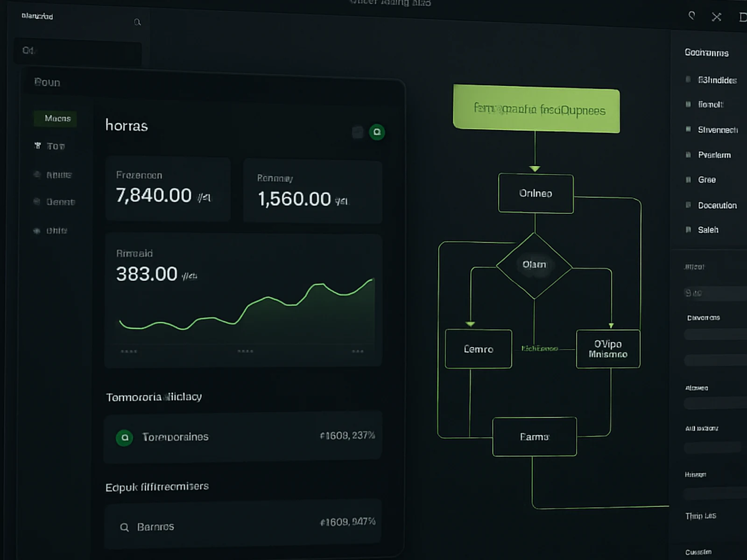Click the Edpuk fiffitreomisers section heading
Viewport: 747px width, 560px height.
coord(157,487)
